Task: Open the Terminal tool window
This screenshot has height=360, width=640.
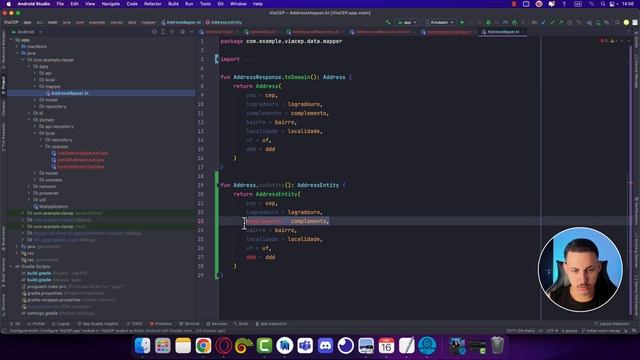Action: pos(189,324)
